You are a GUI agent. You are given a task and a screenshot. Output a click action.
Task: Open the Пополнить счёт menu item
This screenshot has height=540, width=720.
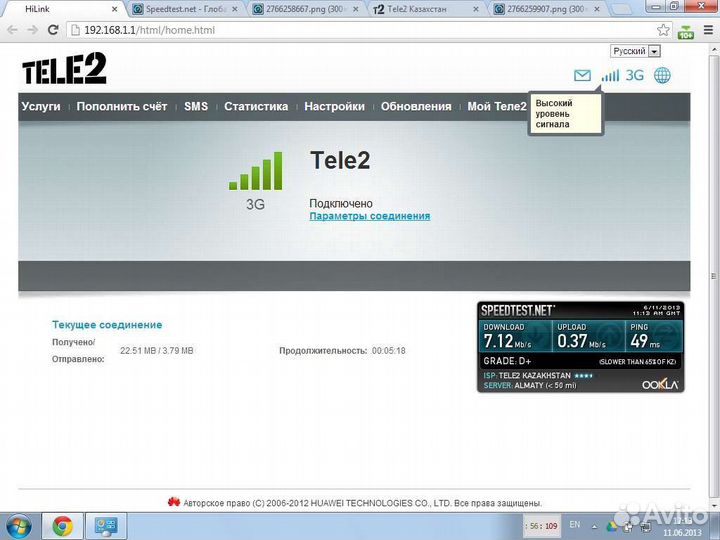click(122, 107)
